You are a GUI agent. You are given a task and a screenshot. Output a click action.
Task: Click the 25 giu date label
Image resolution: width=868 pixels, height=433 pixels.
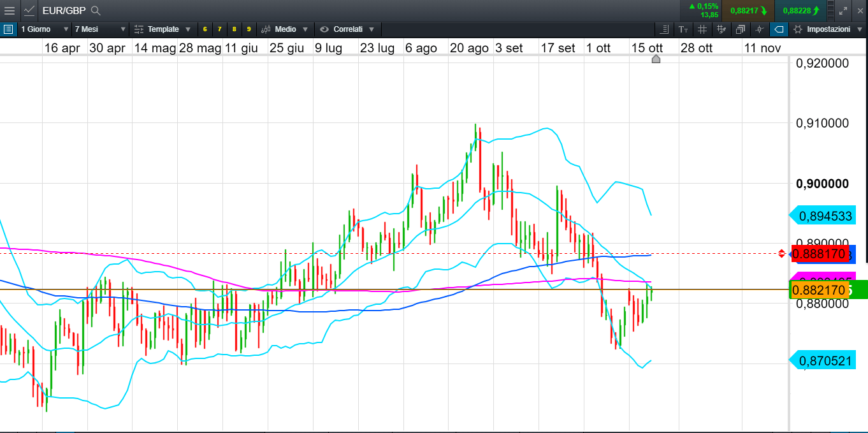pyautogui.click(x=287, y=48)
